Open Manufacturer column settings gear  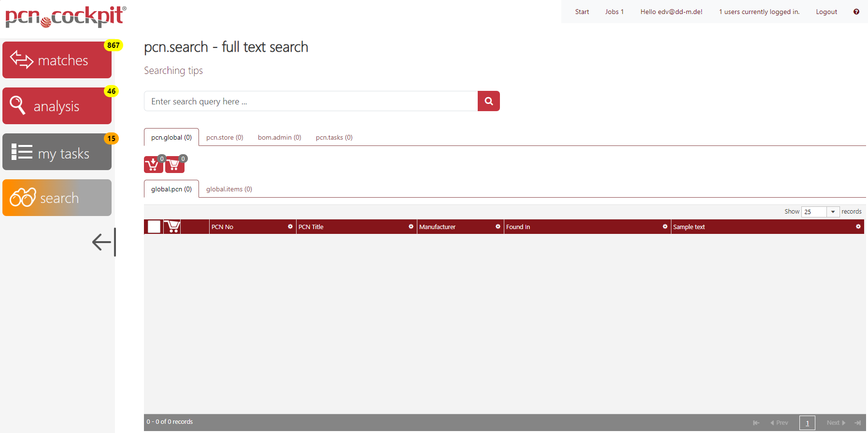click(498, 227)
